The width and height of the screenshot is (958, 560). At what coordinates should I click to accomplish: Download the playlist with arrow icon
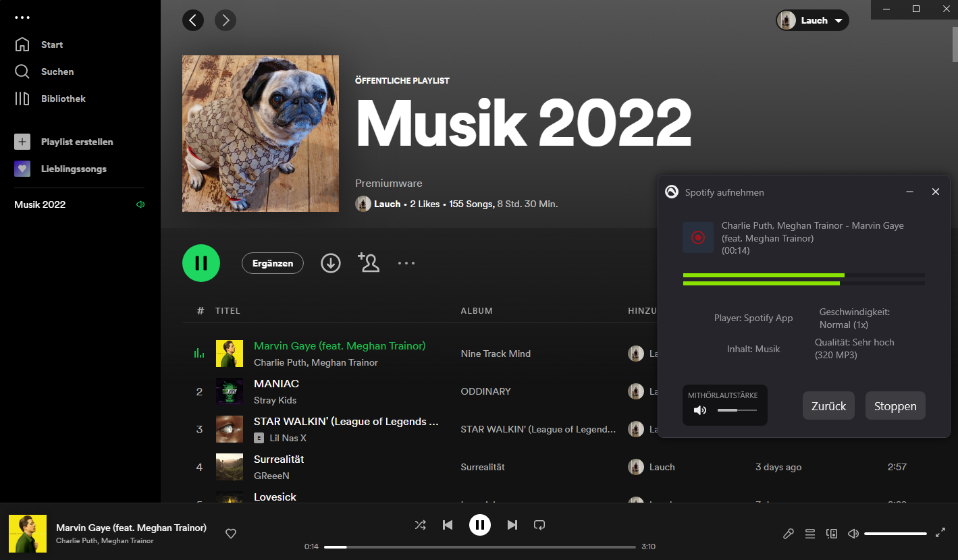pyautogui.click(x=330, y=263)
